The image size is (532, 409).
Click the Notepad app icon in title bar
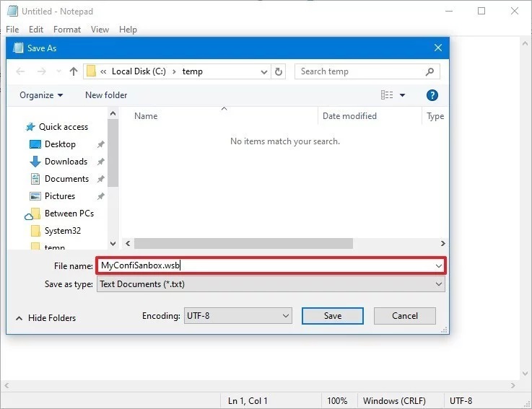pyautogui.click(x=12, y=12)
